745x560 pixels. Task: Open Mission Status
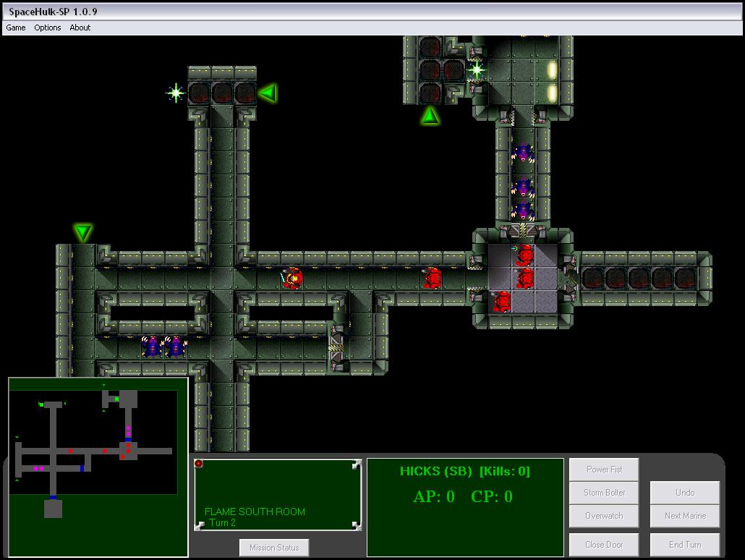(274, 548)
